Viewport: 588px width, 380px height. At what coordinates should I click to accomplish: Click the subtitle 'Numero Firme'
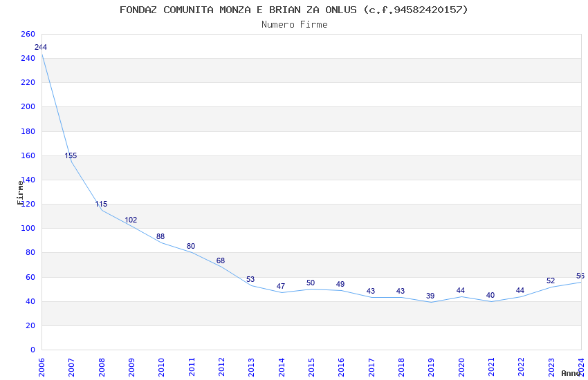click(x=295, y=25)
